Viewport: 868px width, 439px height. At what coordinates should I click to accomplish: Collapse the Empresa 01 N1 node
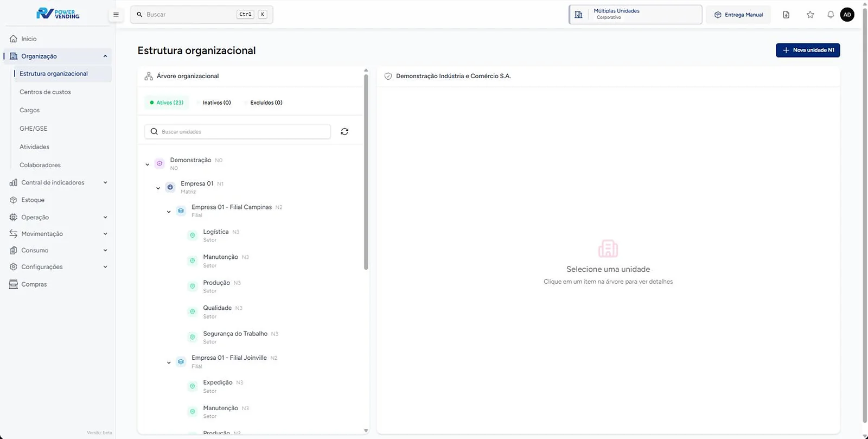pos(158,188)
